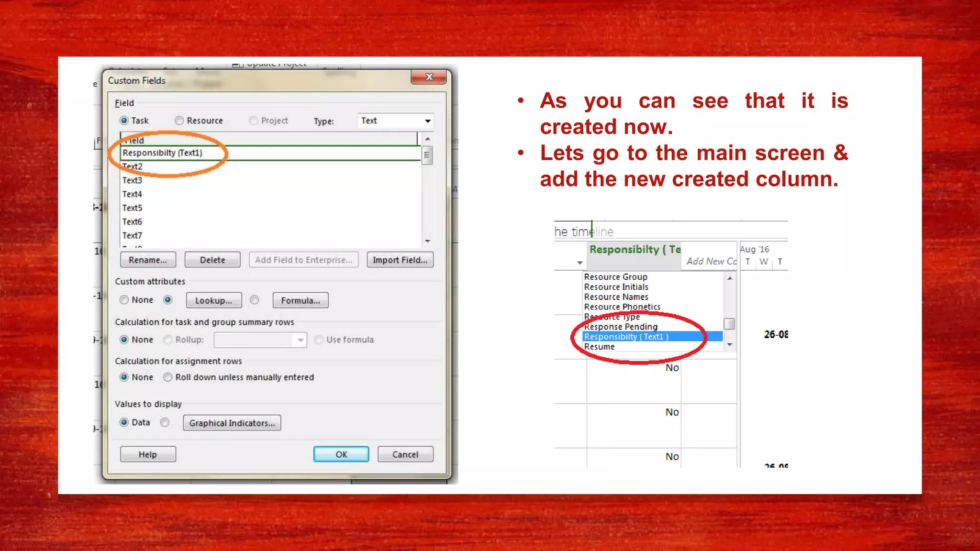Image resolution: width=980 pixels, height=551 pixels.
Task: Select Text4 in the field list
Action: point(270,194)
